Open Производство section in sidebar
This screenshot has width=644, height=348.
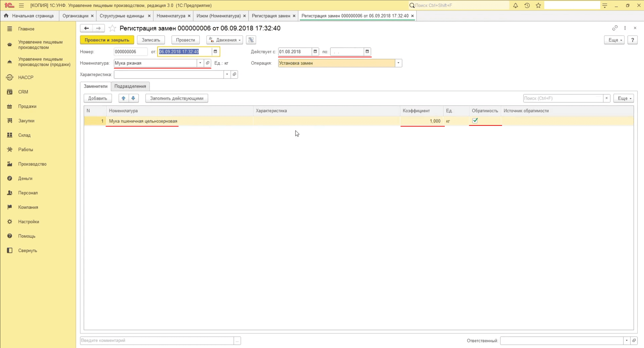click(x=32, y=164)
